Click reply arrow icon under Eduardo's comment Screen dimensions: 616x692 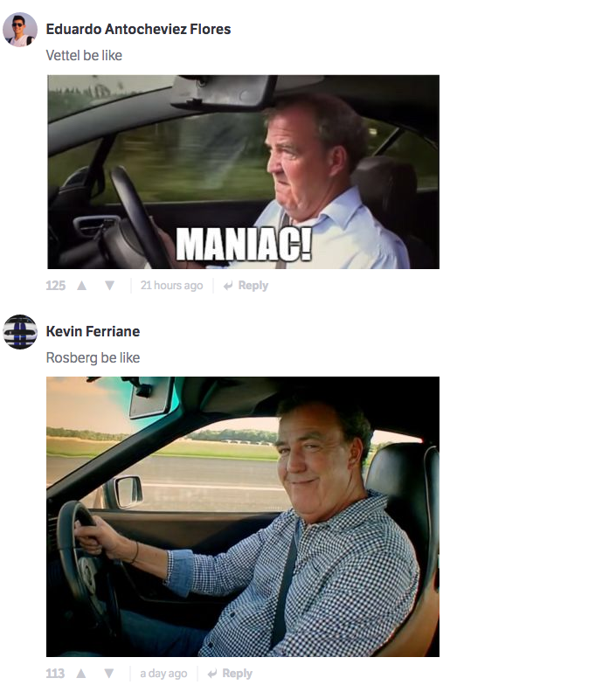(x=228, y=286)
